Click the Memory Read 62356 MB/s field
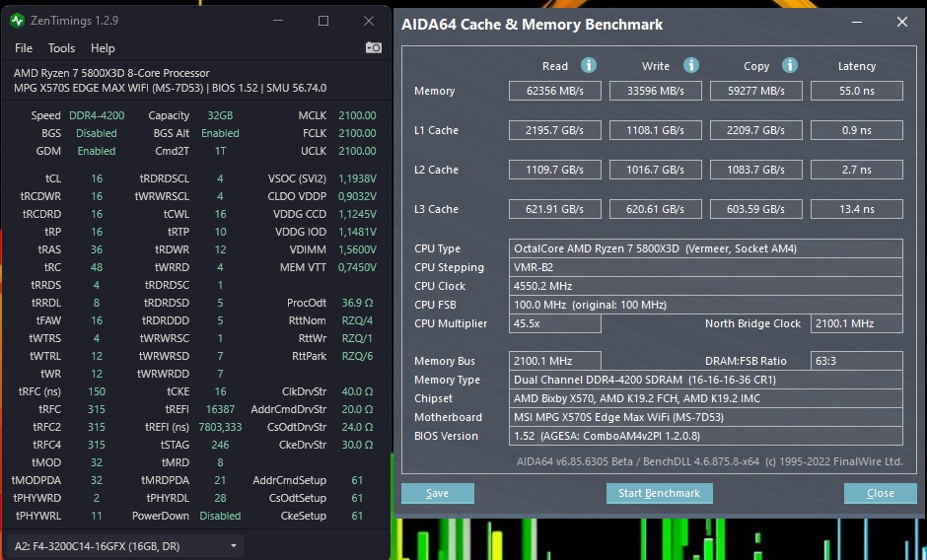Viewport: 927px width, 560px height. [x=555, y=91]
